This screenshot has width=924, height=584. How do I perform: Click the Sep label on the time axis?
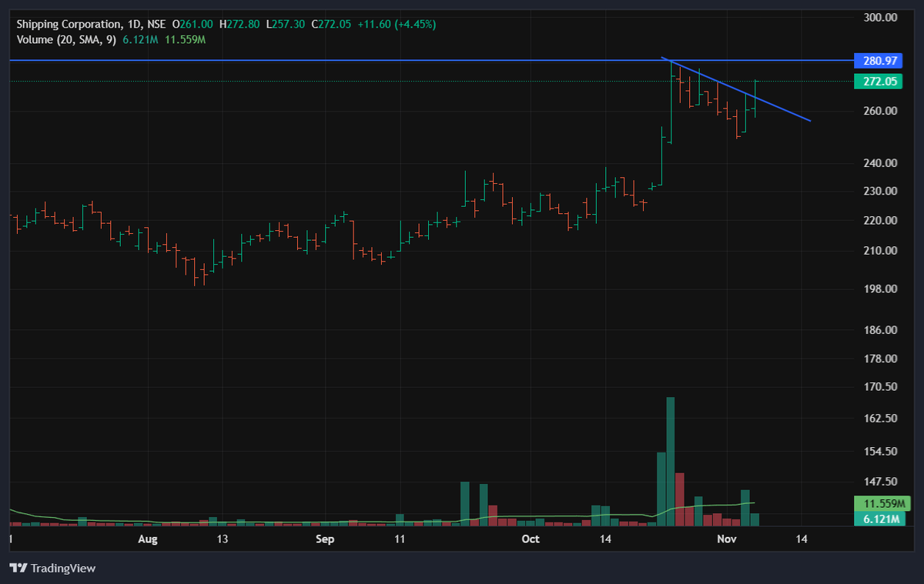click(326, 539)
